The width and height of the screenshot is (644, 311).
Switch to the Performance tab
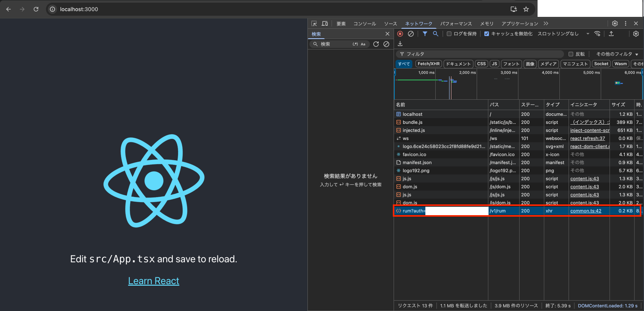[x=456, y=24]
